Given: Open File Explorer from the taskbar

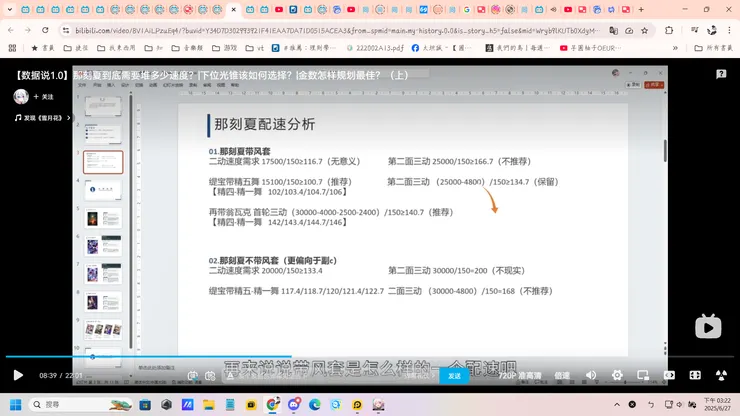Looking at the screenshot, I should [209, 405].
